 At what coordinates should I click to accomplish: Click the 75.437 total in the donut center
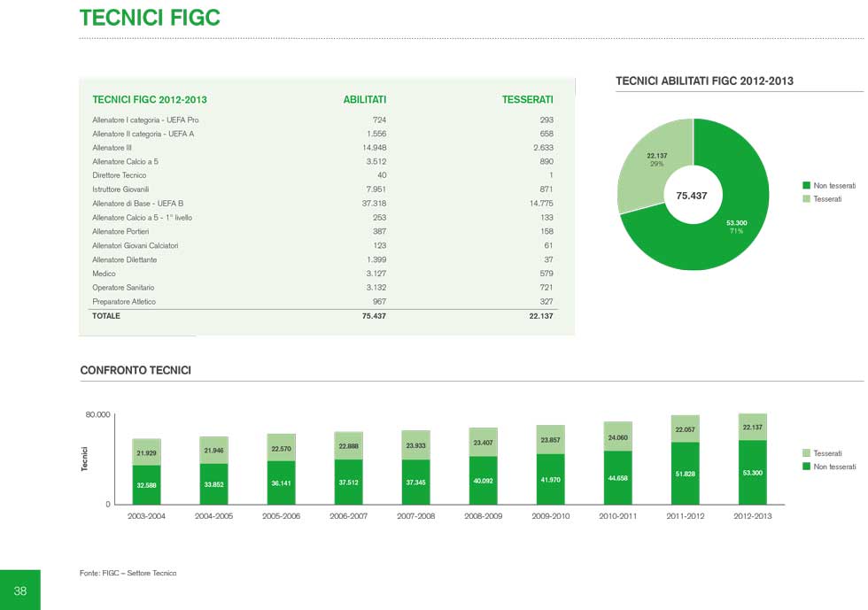[692, 196]
